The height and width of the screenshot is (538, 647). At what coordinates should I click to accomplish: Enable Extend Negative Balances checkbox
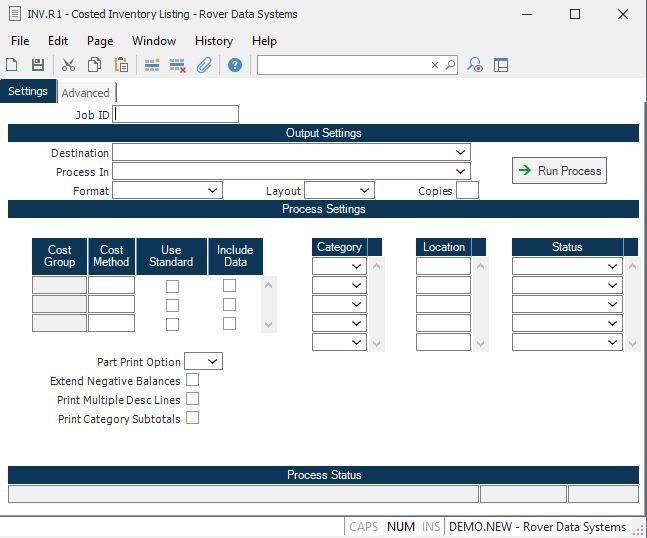pyautogui.click(x=193, y=380)
